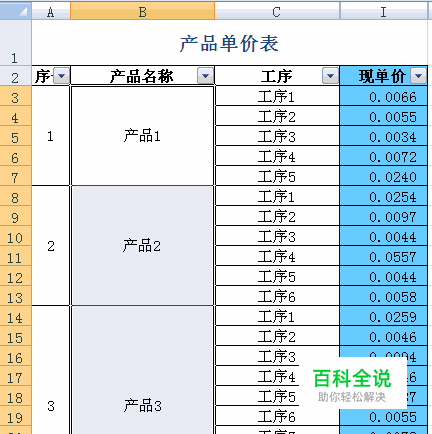Click 工序1 in row 8

tap(277, 196)
